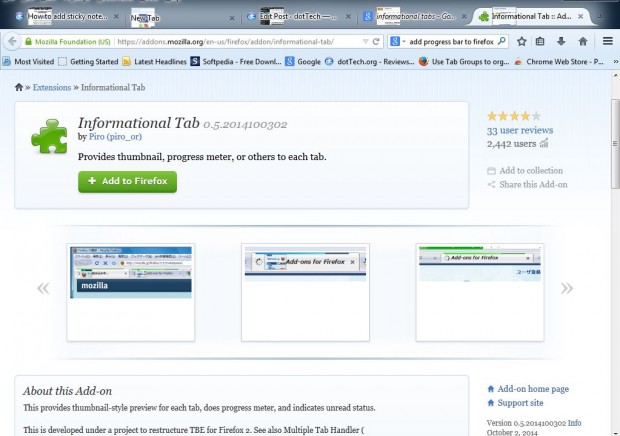Open the third screenshot with green progress bar
620x436 pixels.
(480, 292)
